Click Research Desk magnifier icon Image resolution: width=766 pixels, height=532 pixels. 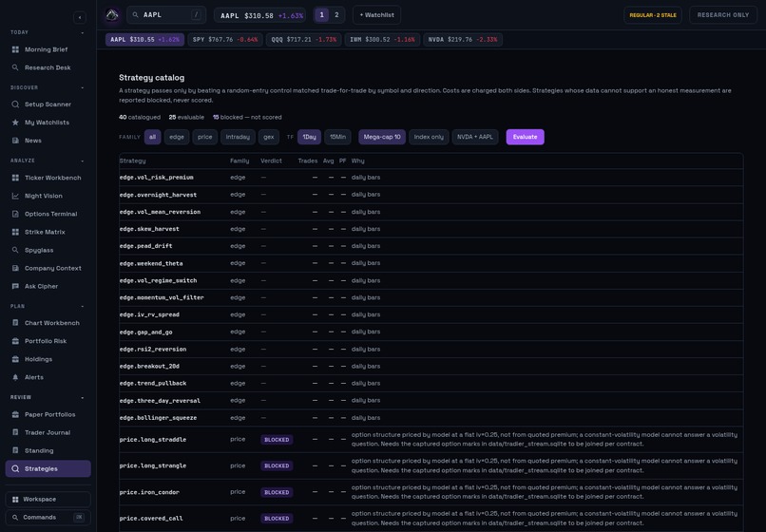click(x=15, y=67)
